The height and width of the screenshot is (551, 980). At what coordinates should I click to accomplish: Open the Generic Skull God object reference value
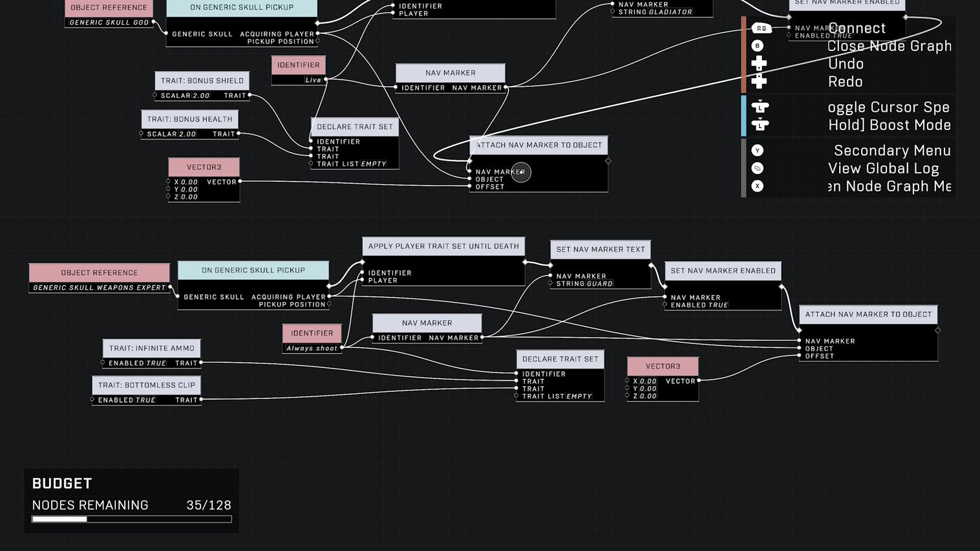coord(109,23)
